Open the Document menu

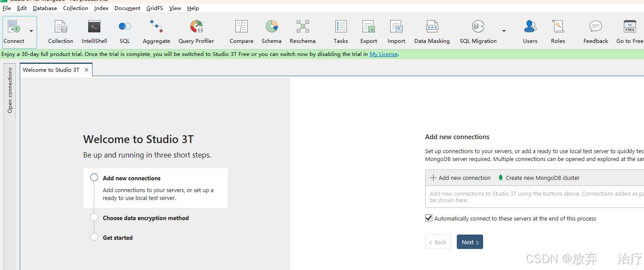coord(128,8)
